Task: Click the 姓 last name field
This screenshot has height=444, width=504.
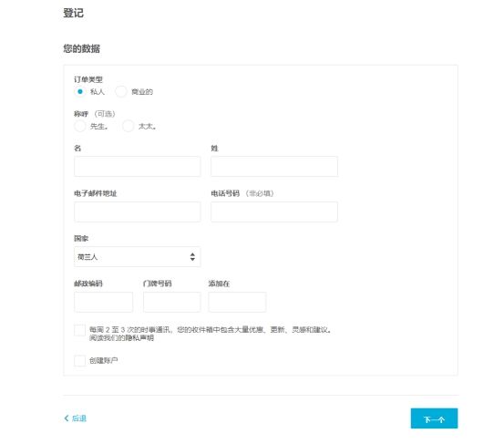Action: [x=274, y=167]
